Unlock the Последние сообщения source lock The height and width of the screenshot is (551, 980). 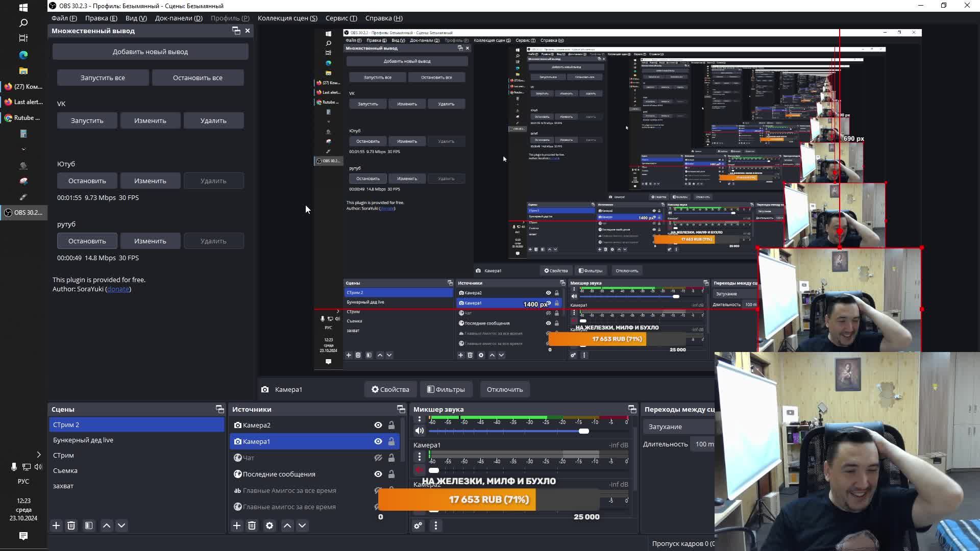(391, 474)
